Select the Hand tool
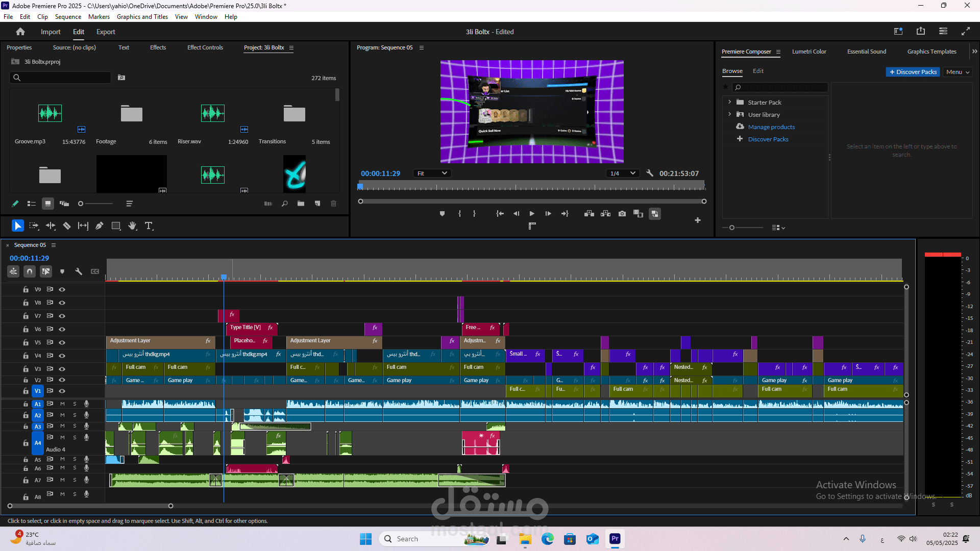The width and height of the screenshot is (980, 551). [x=132, y=226]
